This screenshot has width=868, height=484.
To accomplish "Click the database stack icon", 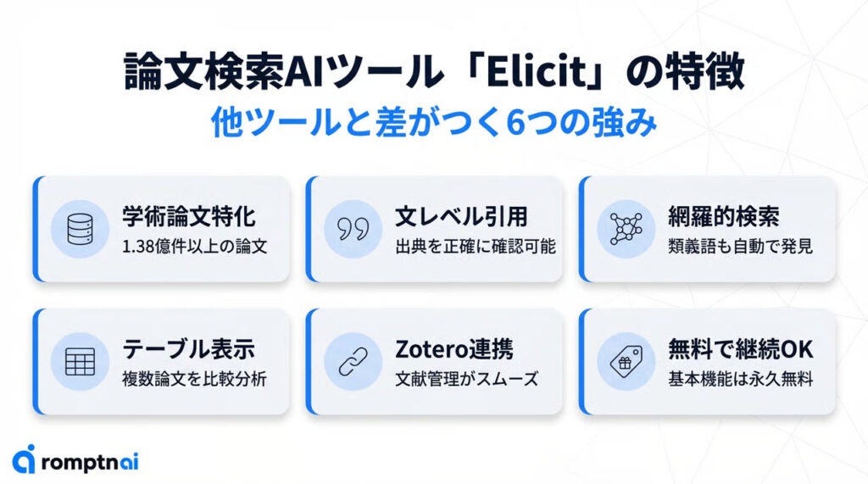I will (x=79, y=228).
